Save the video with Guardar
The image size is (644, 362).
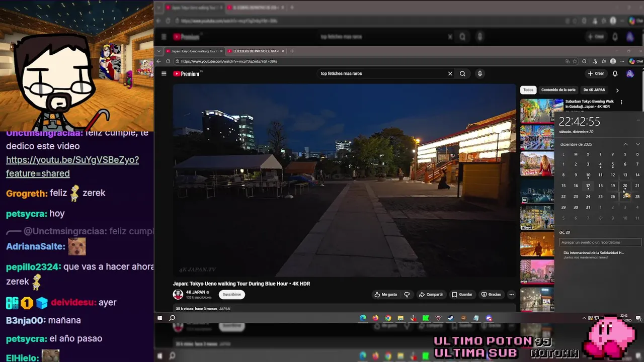tap(462, 295)
